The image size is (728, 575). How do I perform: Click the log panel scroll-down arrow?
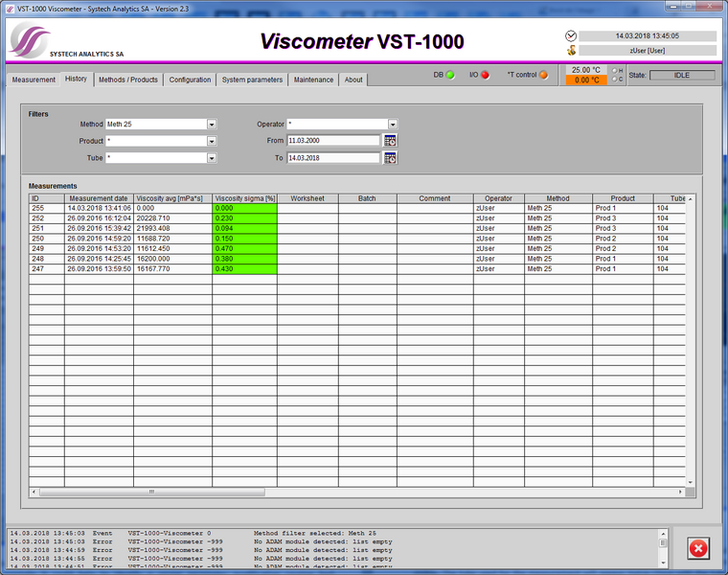click(663, 563)
